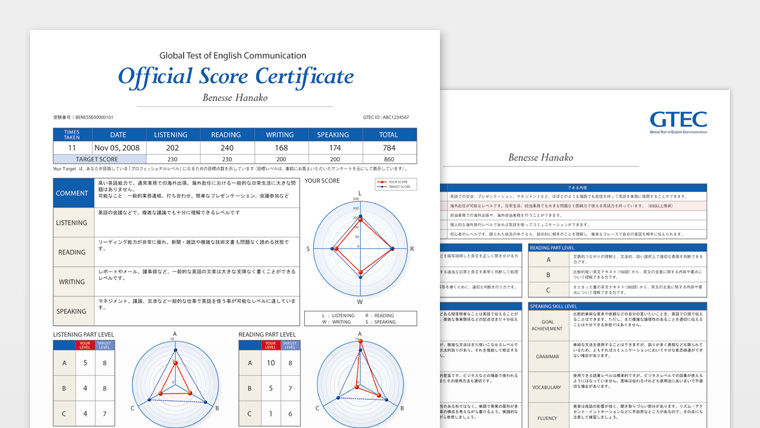Click the speaking score "174"
The width and height of the screenshot is (760, 428).
click(335, 148)
